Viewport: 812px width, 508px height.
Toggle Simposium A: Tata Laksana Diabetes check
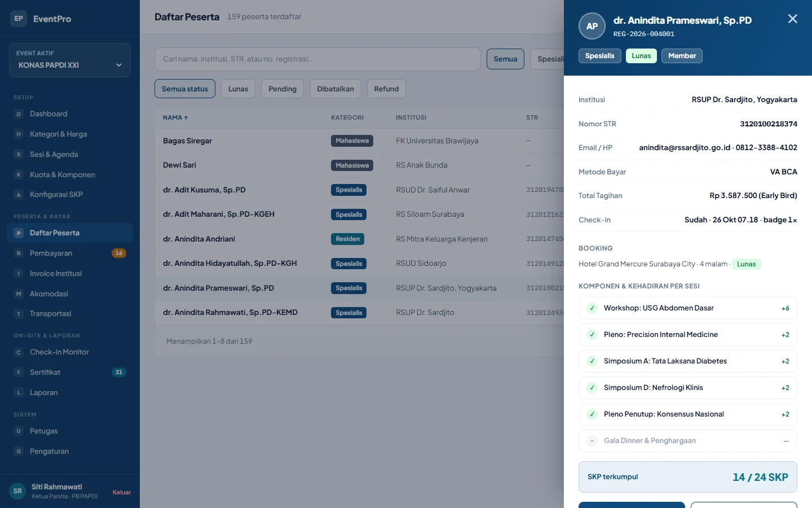tap(592, 361)
